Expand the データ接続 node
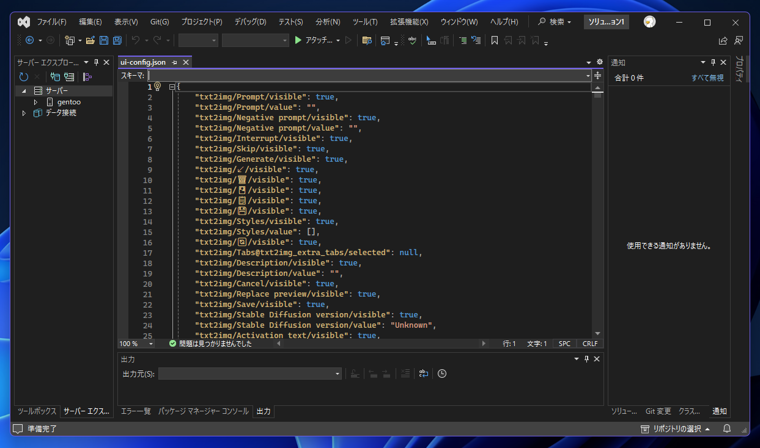Image resolution: width=760 pixels, height=448 pixels. point(24,112)
